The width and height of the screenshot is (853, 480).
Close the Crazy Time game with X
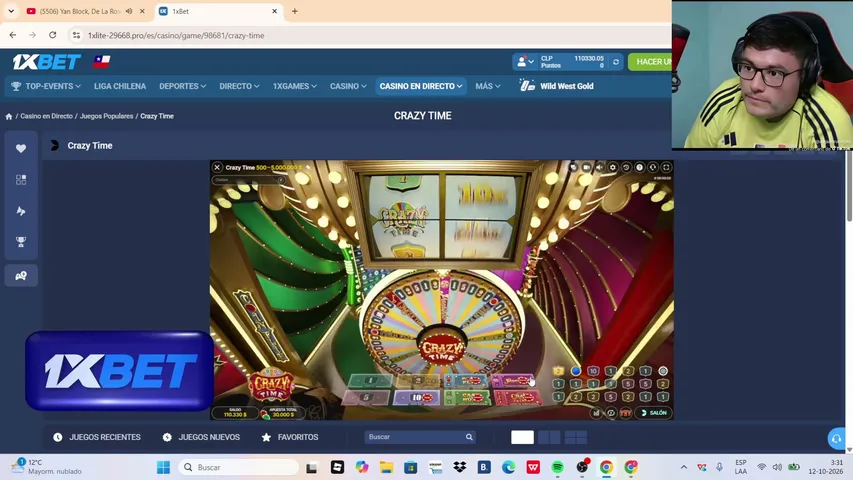217,168
